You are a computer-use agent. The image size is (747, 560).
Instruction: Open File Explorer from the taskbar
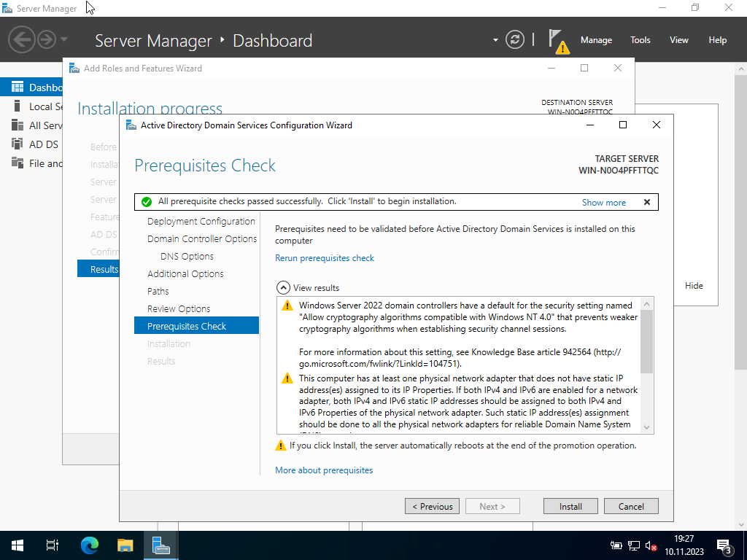pyautogui.click(x=125, y=545)
